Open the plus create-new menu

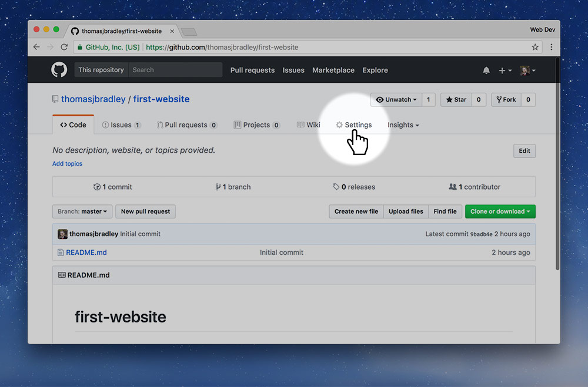505,70
